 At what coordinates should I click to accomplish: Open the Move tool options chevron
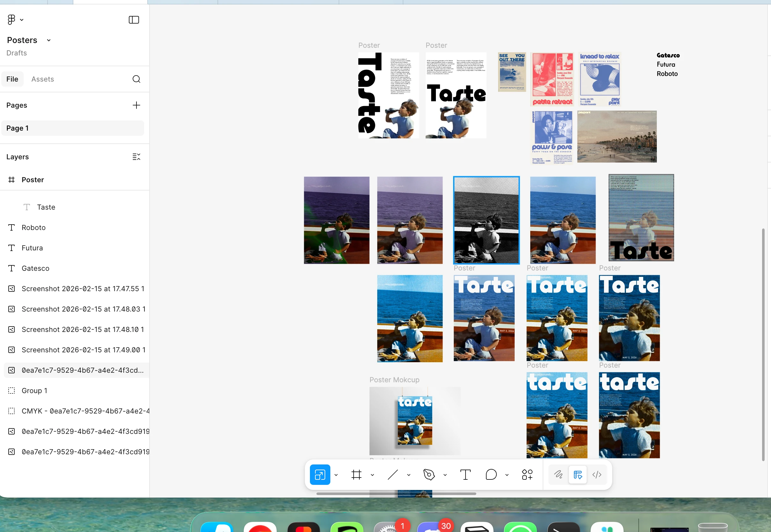(336, 475)
